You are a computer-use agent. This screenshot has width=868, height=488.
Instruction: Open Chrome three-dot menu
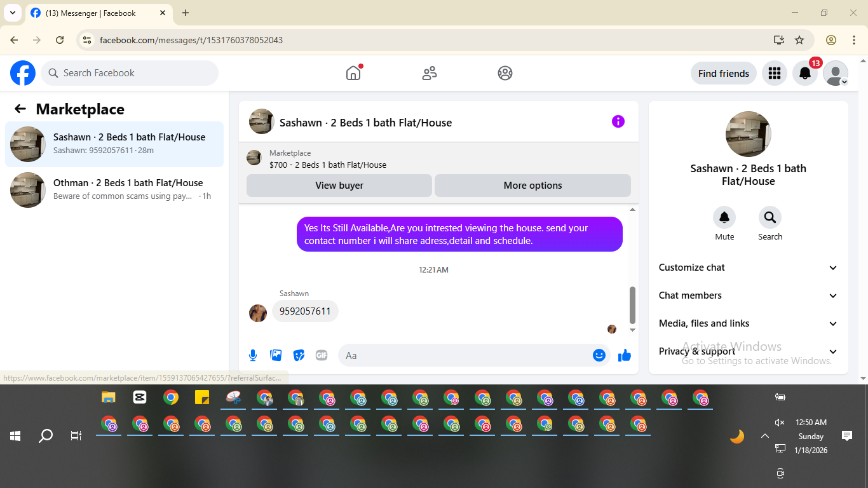coord(854,40)
